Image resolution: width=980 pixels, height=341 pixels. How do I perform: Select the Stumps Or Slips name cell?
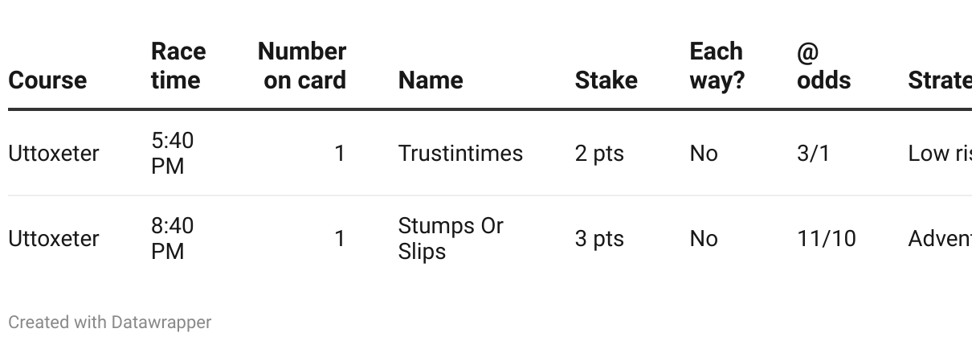tap(450, 239)
